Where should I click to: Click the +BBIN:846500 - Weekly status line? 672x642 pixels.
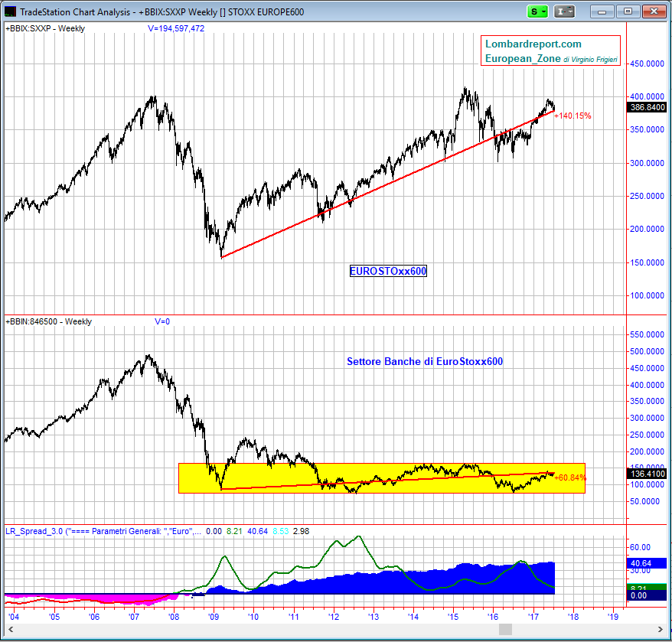click(48, 321)
